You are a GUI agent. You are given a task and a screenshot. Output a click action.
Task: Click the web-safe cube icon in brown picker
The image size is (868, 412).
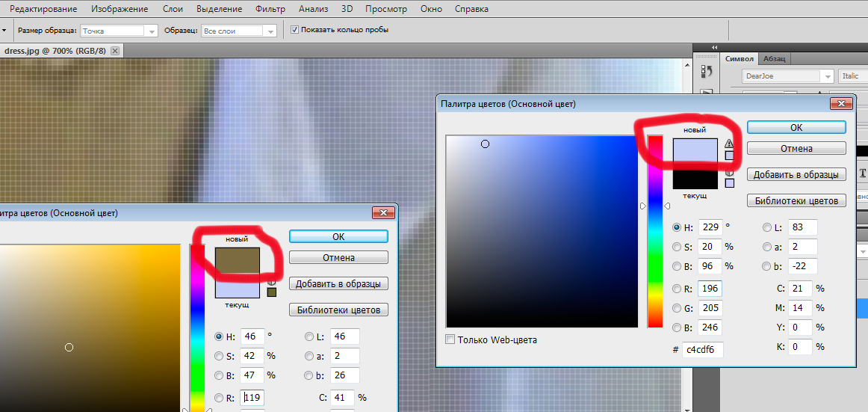click(x=271, y=283)
